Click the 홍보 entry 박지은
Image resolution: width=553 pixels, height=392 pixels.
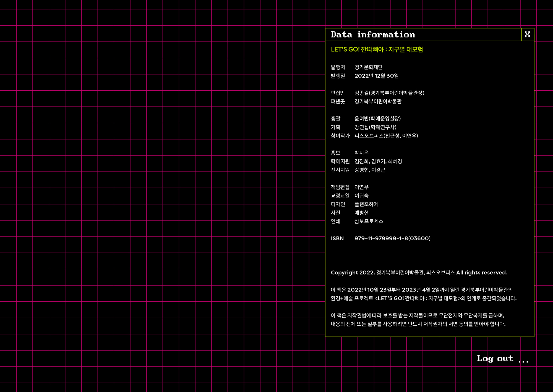pos(361,153)
